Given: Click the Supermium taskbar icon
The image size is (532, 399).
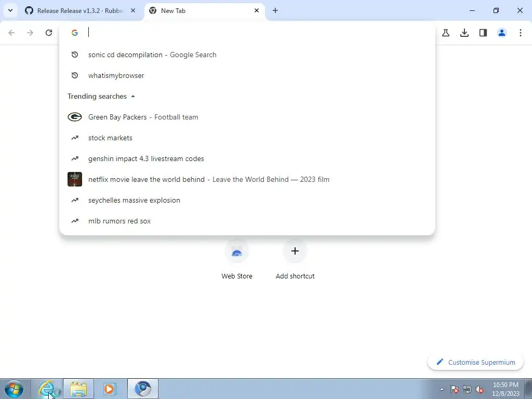Looking at the screenshot, I should click(143, 389).
